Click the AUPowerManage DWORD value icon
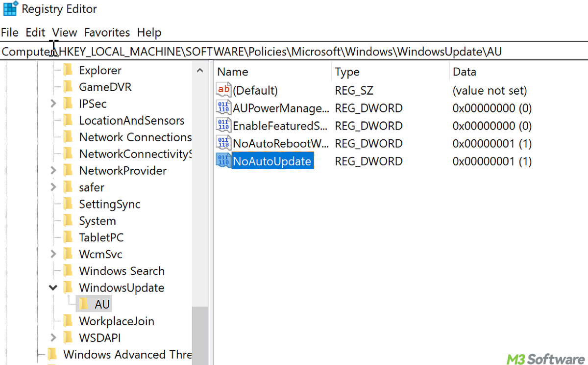The height and width of the screenshot is (365, 588). point(223,107)
